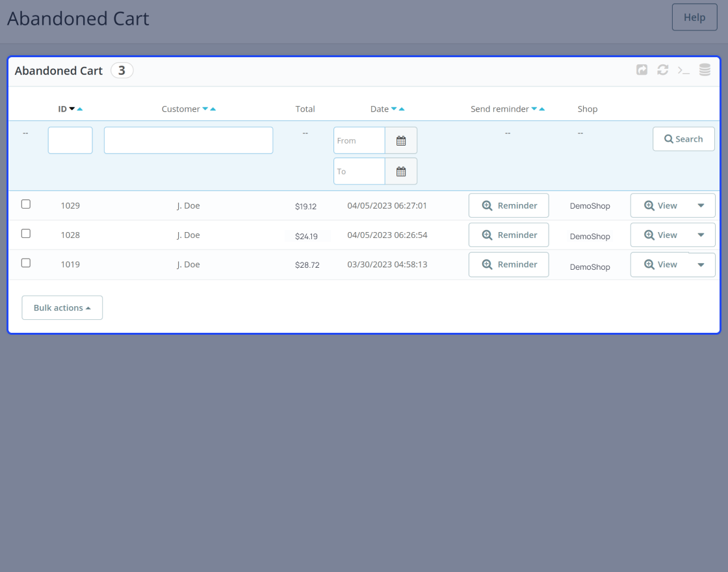728x572 pixels.
Task: Click DemoShop in row 1028
Action: pos(590,237)
